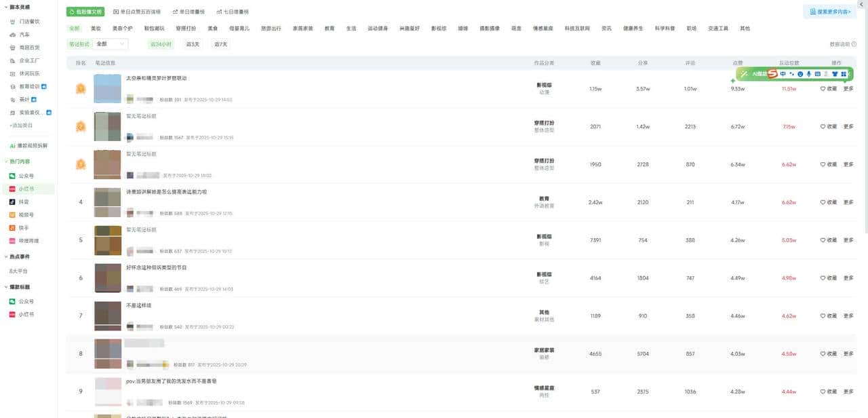Select the 美食 category tab
This screenshot has width=868, height=418.
[x=212, y=28]
